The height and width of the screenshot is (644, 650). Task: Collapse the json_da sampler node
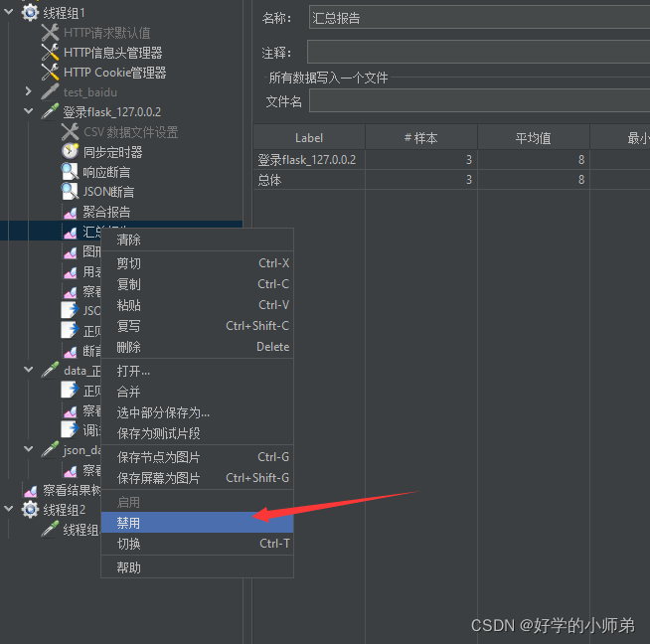[28, 449]
